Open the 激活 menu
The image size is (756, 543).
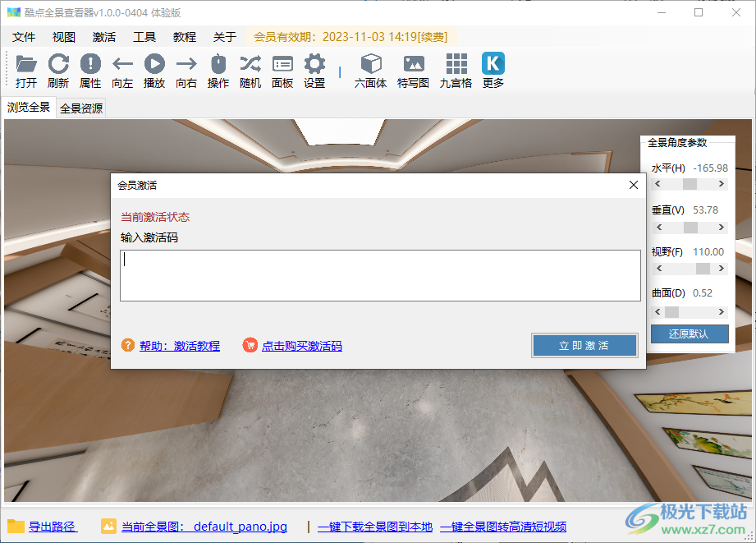(104, 37)
